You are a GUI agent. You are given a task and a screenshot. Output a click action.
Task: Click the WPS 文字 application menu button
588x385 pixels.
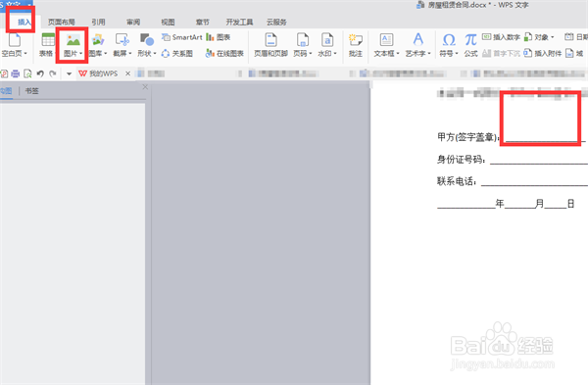(16, 5)
